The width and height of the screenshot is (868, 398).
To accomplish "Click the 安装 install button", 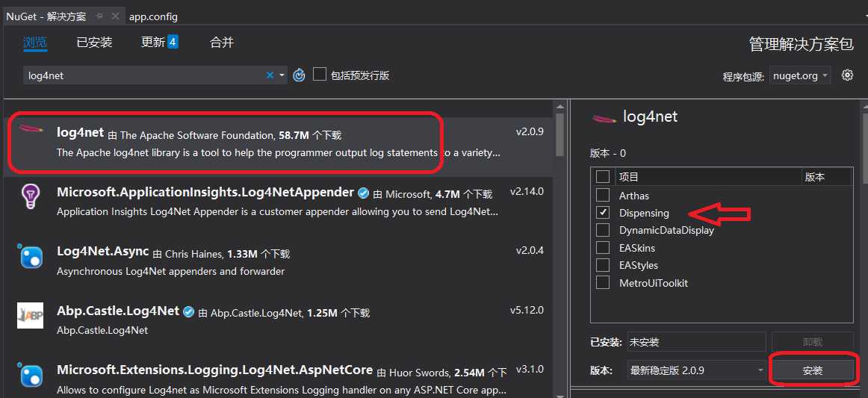I will coord(813,370).
